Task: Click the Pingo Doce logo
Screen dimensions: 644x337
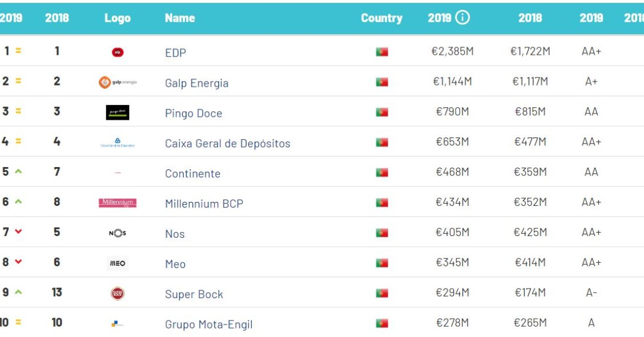Action: pyautogui.click(x=118, y=112)
